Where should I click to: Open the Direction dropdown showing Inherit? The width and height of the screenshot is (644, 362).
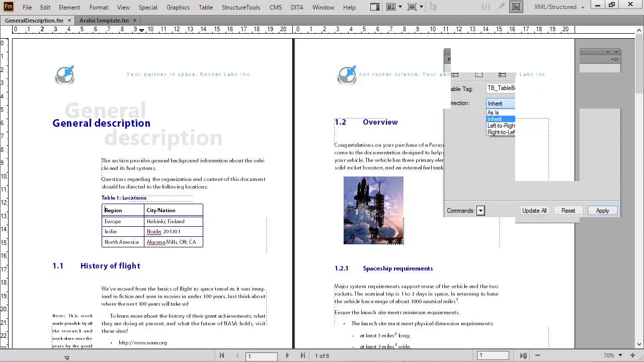501,103
